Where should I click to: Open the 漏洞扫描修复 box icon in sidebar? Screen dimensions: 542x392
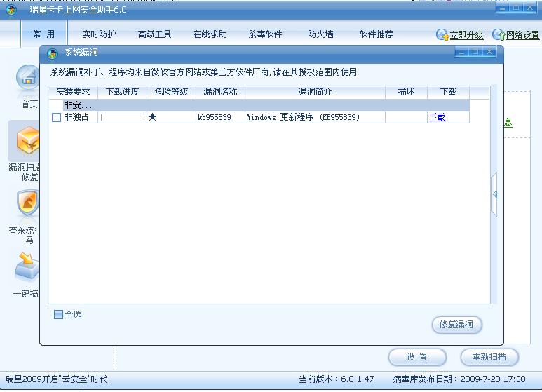coord(27,141)
